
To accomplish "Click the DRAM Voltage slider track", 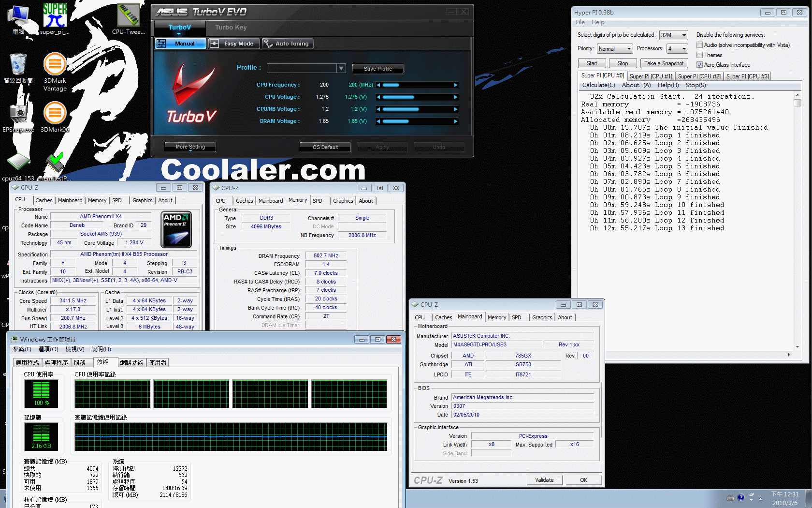I will coord(417,121).
